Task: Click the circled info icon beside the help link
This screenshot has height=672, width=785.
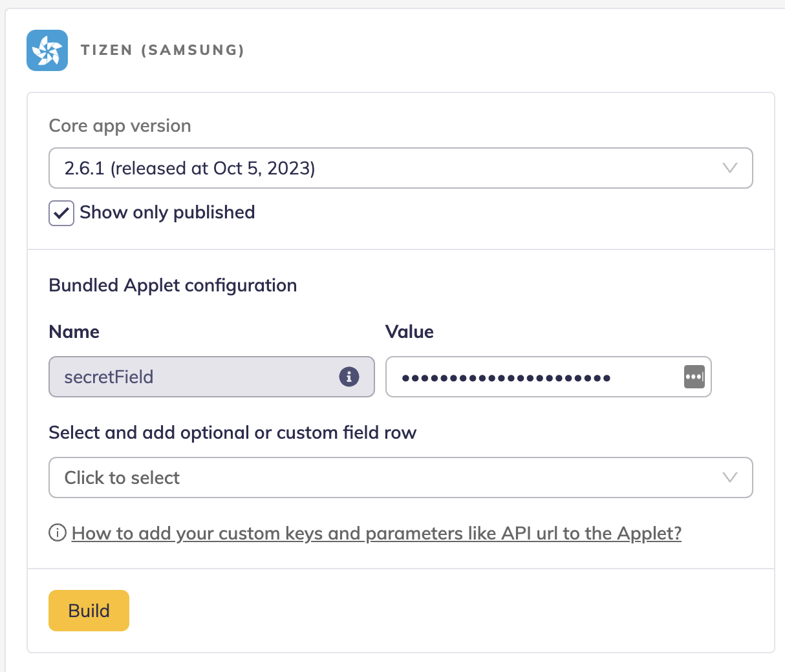Action: (x=58, y=533)
